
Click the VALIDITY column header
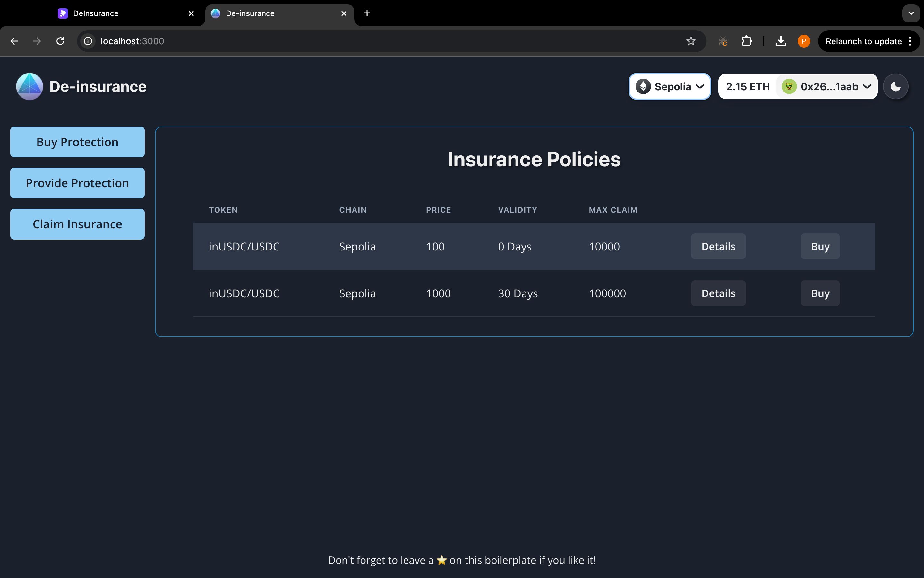coord(518,210)
